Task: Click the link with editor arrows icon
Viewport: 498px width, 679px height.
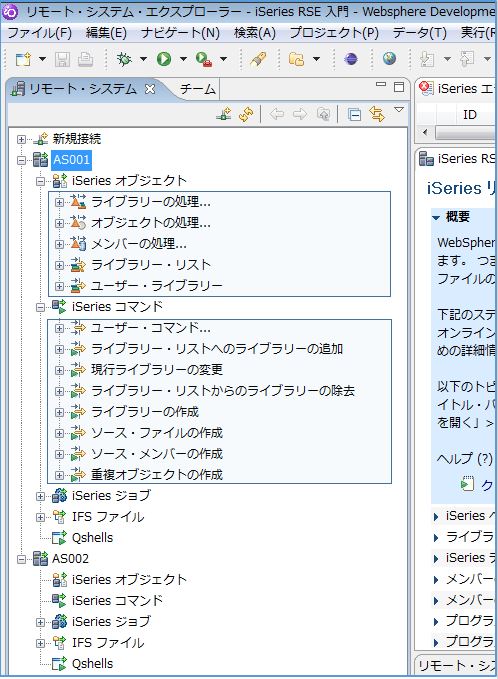Action: (x=377, y=114)
